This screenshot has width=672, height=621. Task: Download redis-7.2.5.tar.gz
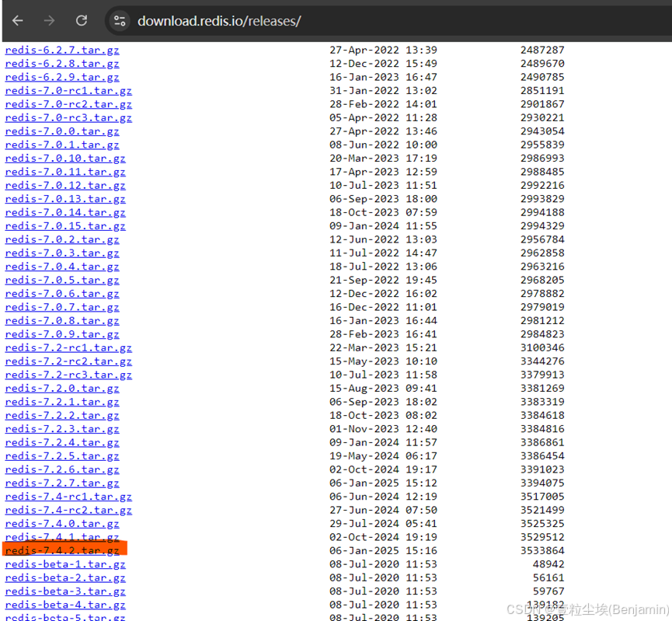click(x=62, y=456)
